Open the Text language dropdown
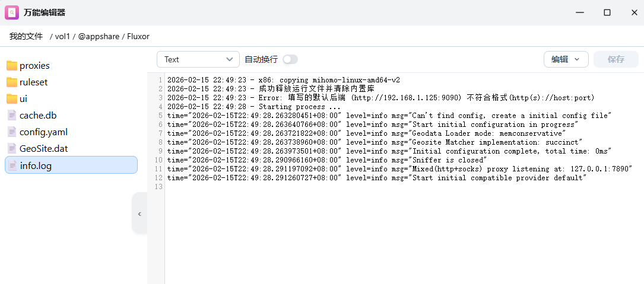644x284 pixels. pyautogui.click(x=198, y=59)
